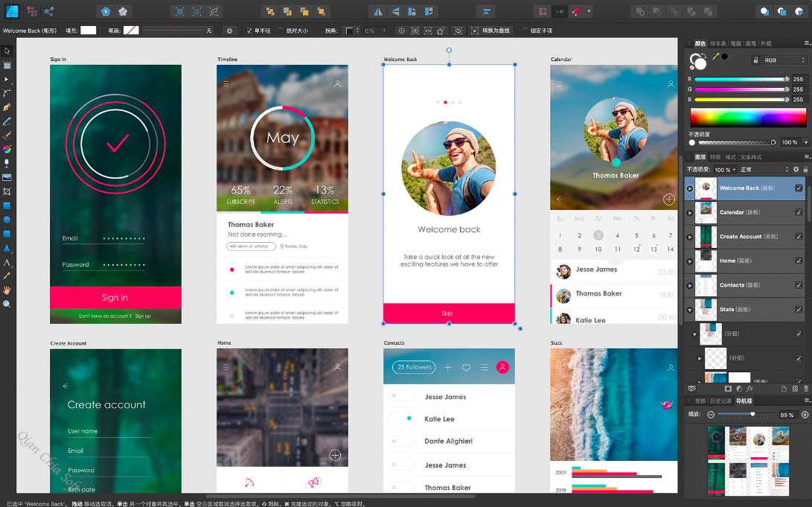The image size is (812, 507).
Task: Click the fx layer effects icon
Action: (750, 389)
